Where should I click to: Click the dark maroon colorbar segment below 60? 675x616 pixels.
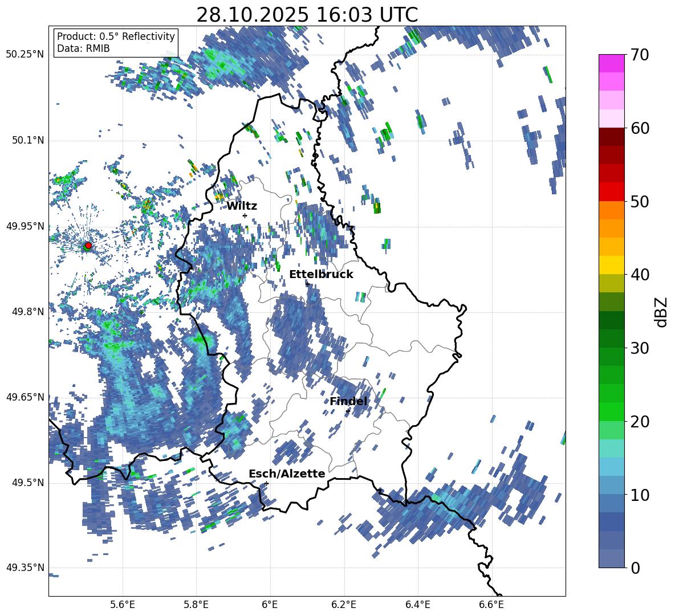click(x=612, y=137)
